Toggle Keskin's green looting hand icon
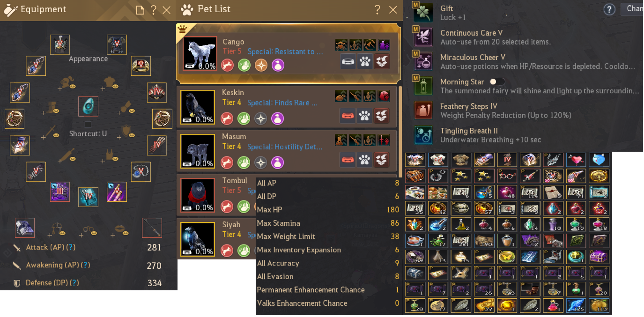The width and height of the screenshot is (644, 317). tap(244, 118)
